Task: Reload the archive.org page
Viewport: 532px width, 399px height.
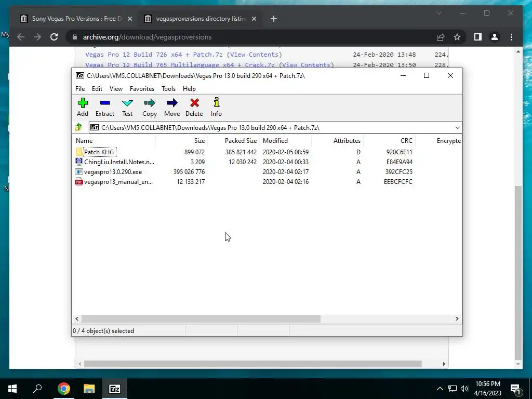Action: click(54, 37)
